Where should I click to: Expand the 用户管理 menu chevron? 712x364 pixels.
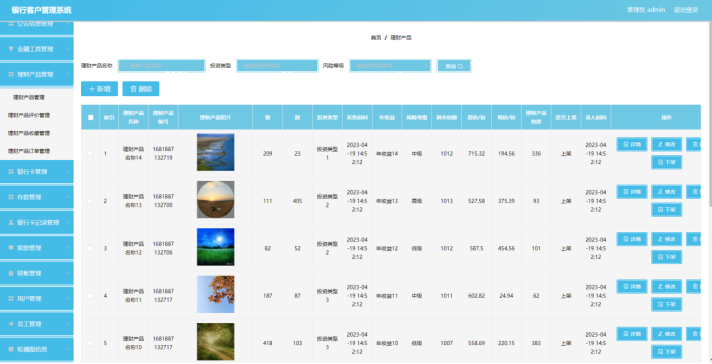click(68, 299)
